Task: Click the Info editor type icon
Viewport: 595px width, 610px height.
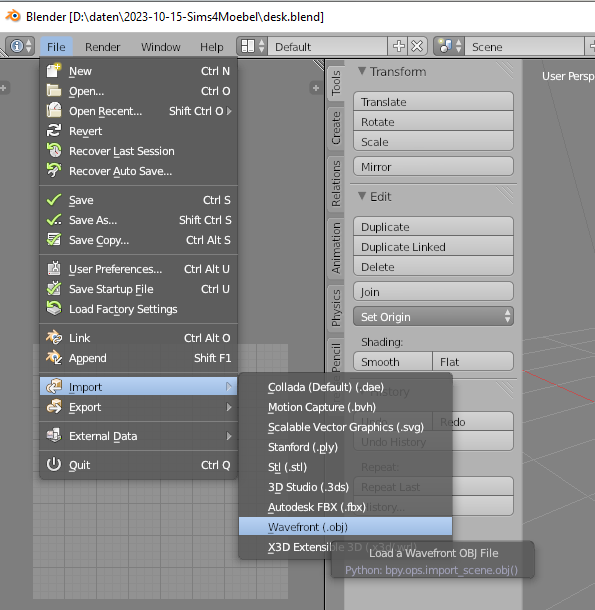Action: click(20, 46)
